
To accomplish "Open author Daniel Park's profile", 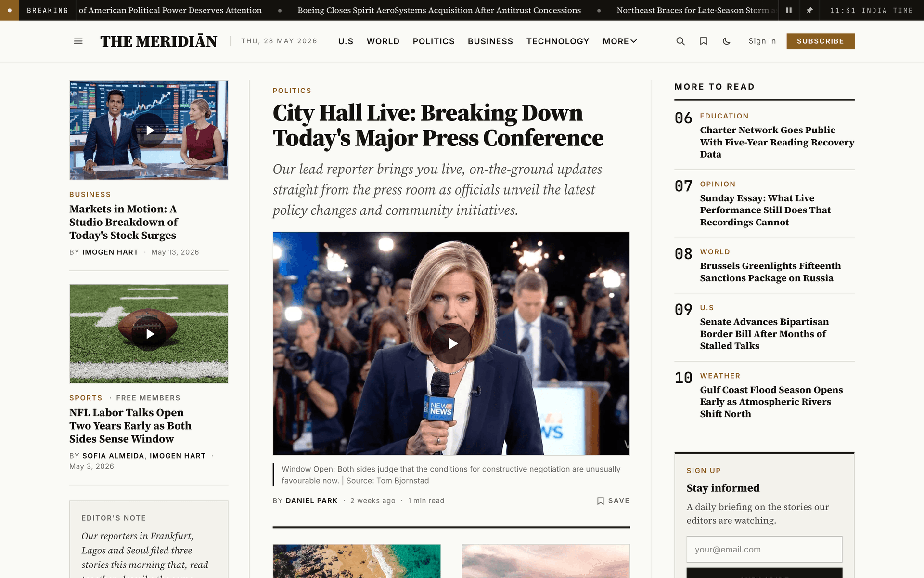I will tap(311, 501).
